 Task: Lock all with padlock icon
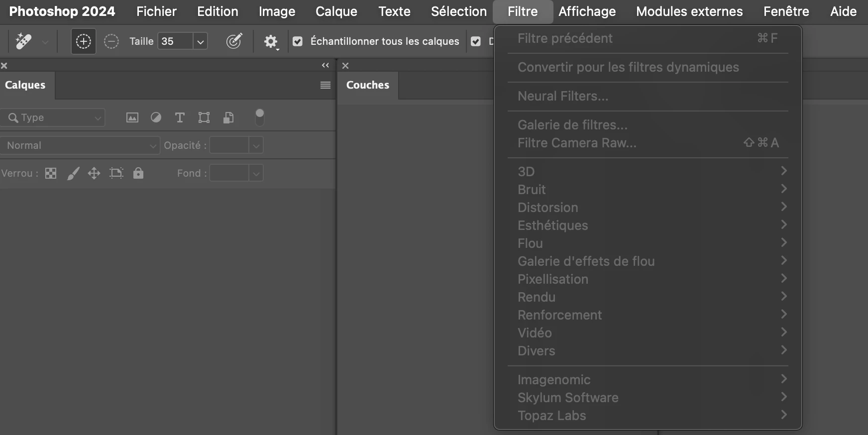[138, 173]
